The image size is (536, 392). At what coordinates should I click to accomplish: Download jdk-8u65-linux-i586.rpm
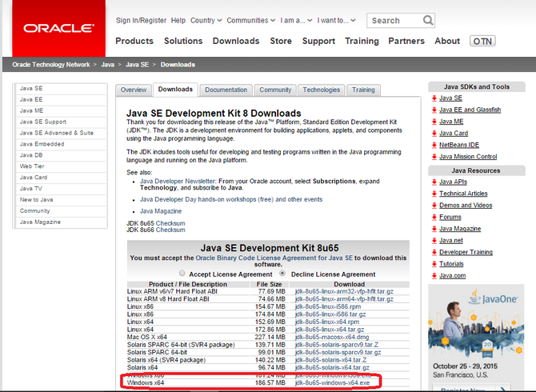328,306
